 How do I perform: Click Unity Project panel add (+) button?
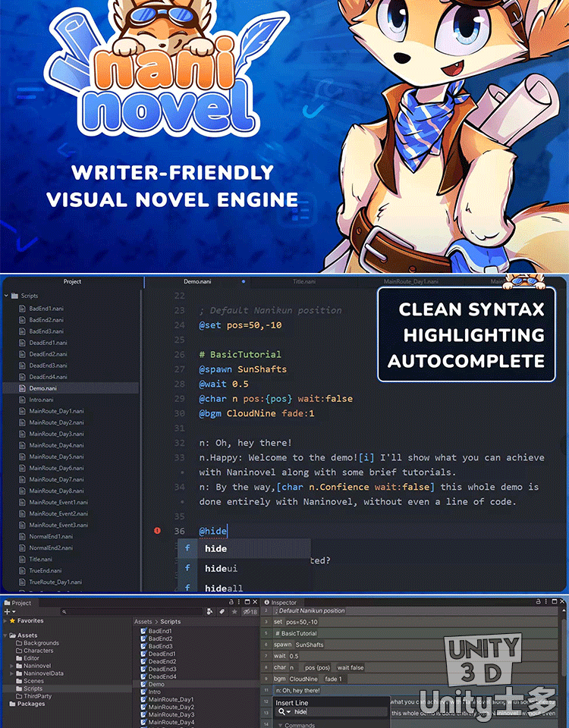7,611
